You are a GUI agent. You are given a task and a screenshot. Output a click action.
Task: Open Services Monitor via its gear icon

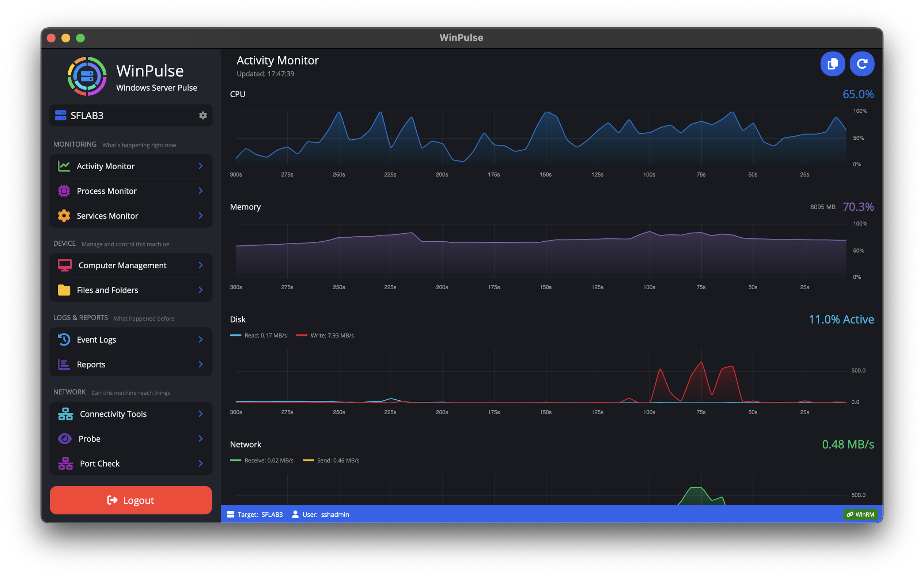pos(64,216)
